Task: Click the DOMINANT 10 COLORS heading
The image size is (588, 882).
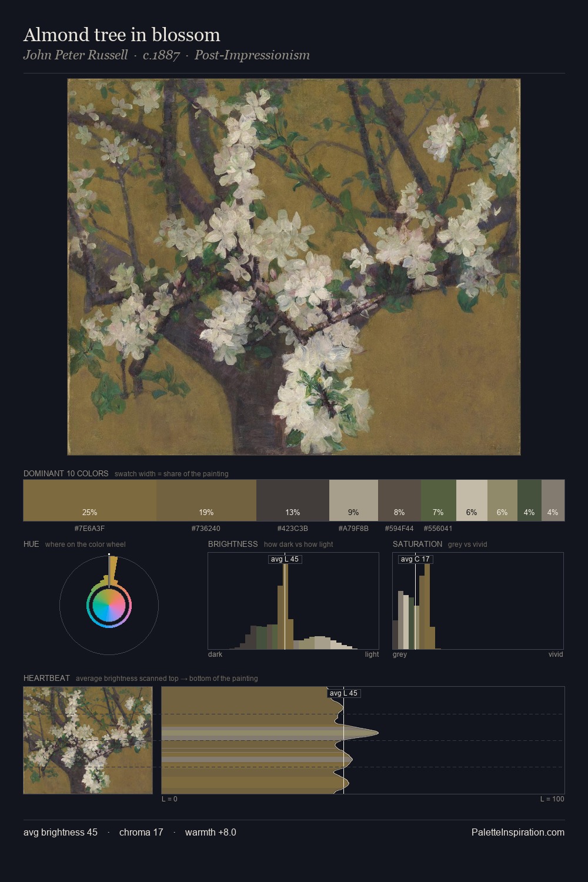Action: (x=66, y=473)
